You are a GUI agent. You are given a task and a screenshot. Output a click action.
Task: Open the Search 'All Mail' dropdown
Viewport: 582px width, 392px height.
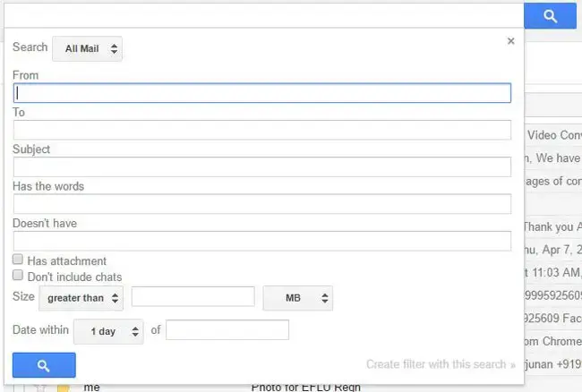pos(87,48)
